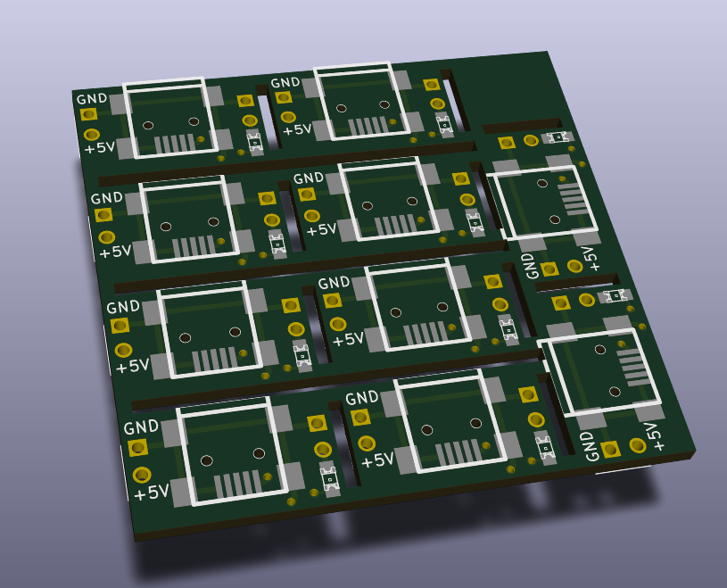
Task: Click USB connector outline on top-left board
Action: [170, 118]
